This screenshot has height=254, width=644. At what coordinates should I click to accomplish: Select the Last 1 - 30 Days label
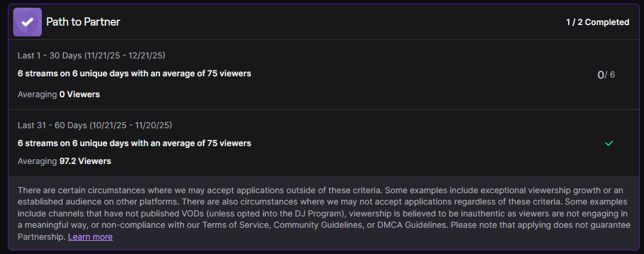(50, 55)
